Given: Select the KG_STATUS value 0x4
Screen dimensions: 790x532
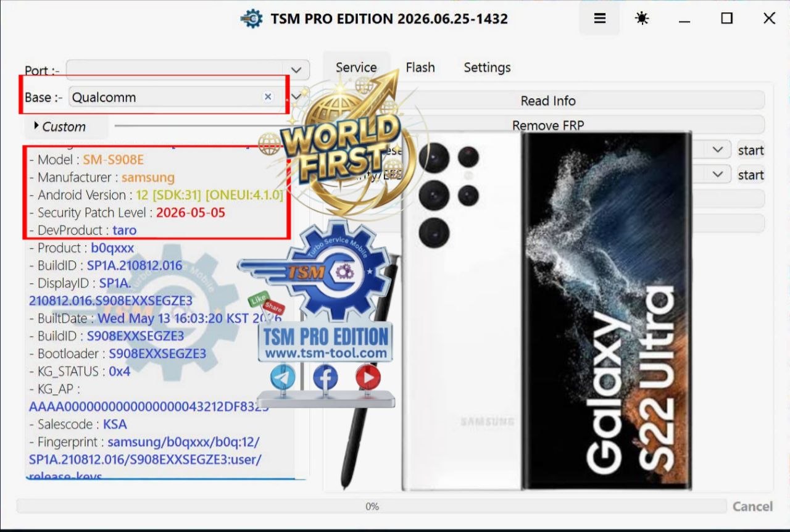Looking at the screenshot, I should click(x=120, y=372).
